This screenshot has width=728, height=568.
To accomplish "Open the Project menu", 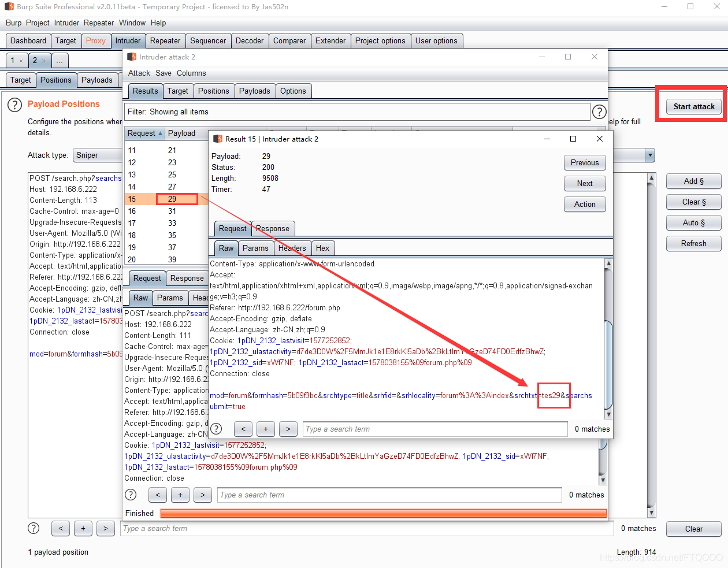I will [x=38, y=23].
